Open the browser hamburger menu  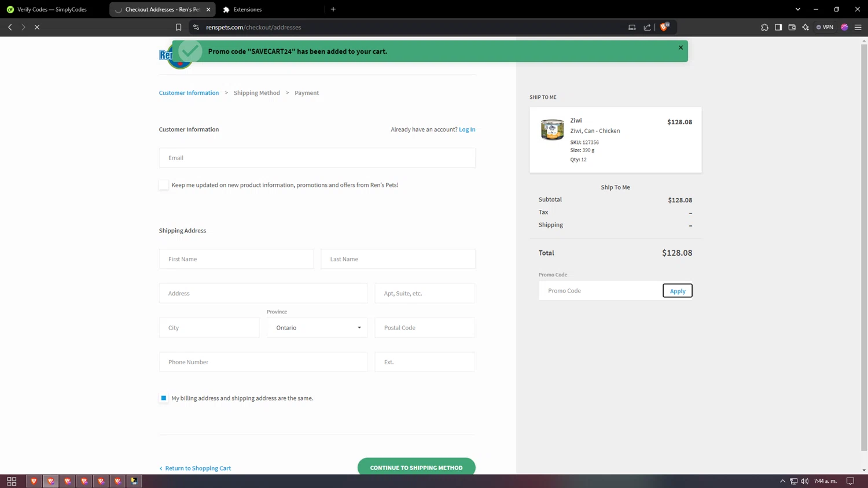pos(858,27)
